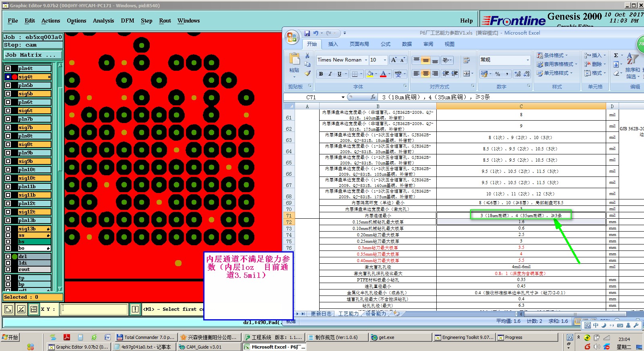644x351 pixels.
Task: Click the 排序和筛选 button
Action: pyautogui.click(x=632, y=67)
